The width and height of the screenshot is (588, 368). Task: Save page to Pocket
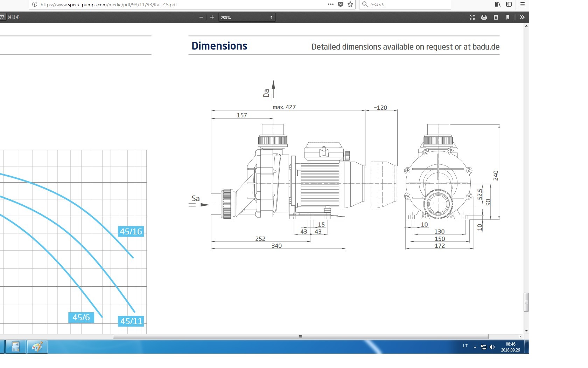point(341,4)
